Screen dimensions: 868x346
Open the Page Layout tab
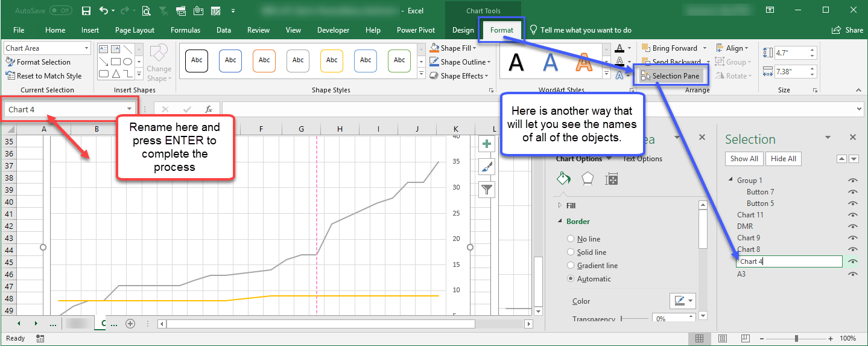(135, 30)
